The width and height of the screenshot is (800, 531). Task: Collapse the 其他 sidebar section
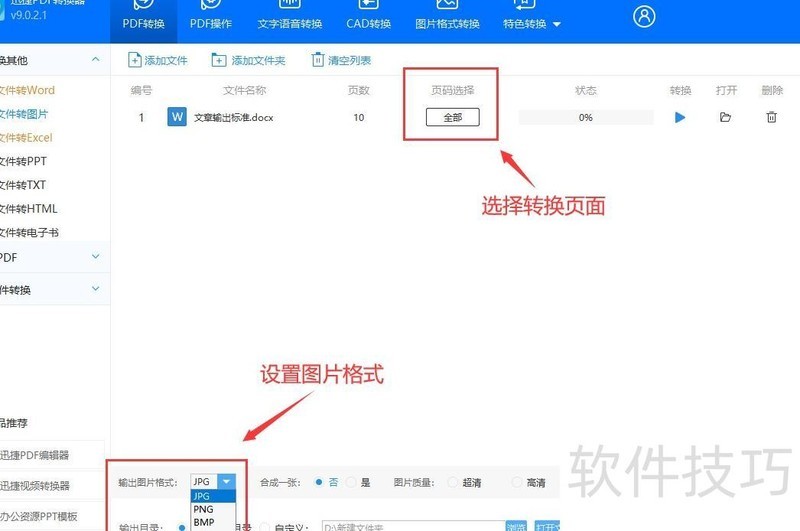95,60
